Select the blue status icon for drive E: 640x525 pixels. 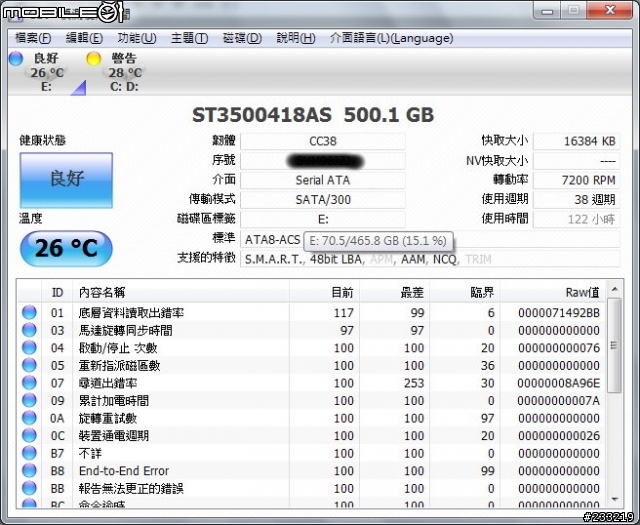pyautogui.click(x=16, y=59)
